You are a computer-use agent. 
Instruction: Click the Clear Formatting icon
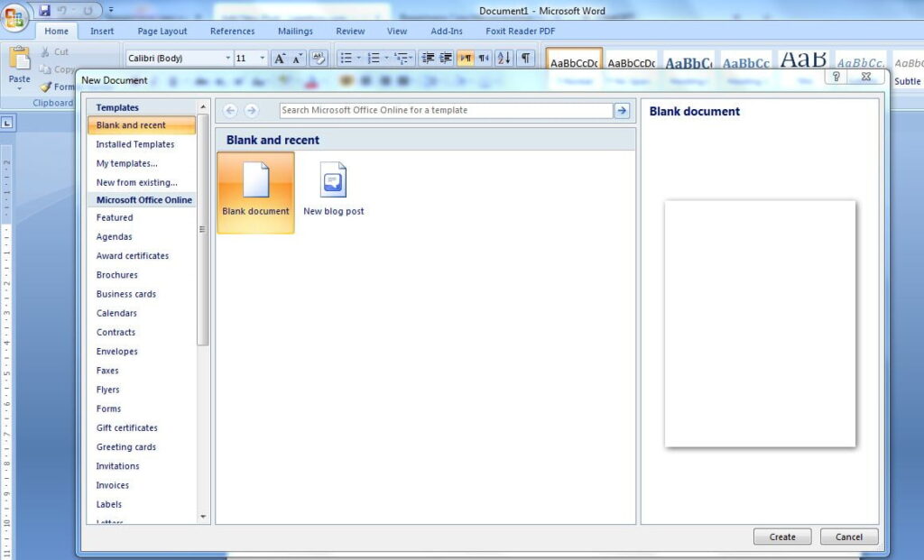(319, 58)
